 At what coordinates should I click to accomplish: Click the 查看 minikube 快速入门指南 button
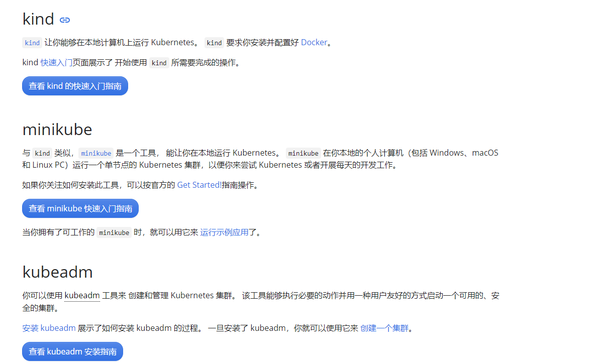[x=80, y=208]
